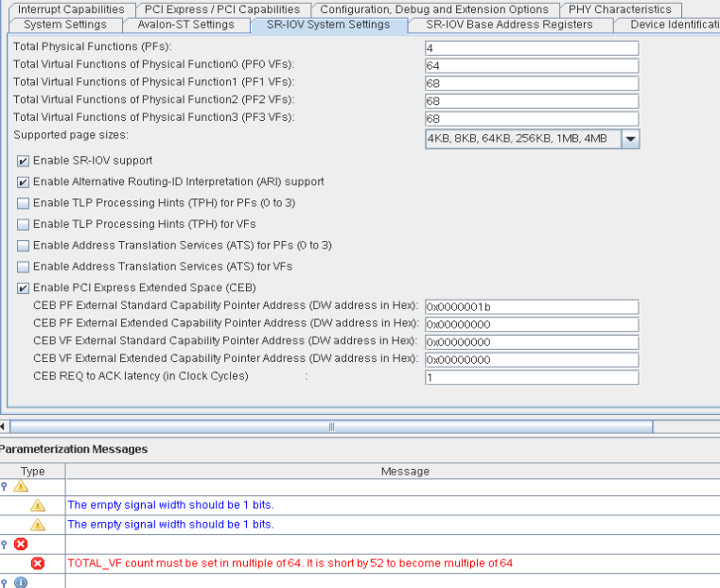The image size is (720, 588).
Task: Click the horizontal scrollbar thumb
Action: click(331, 427)
